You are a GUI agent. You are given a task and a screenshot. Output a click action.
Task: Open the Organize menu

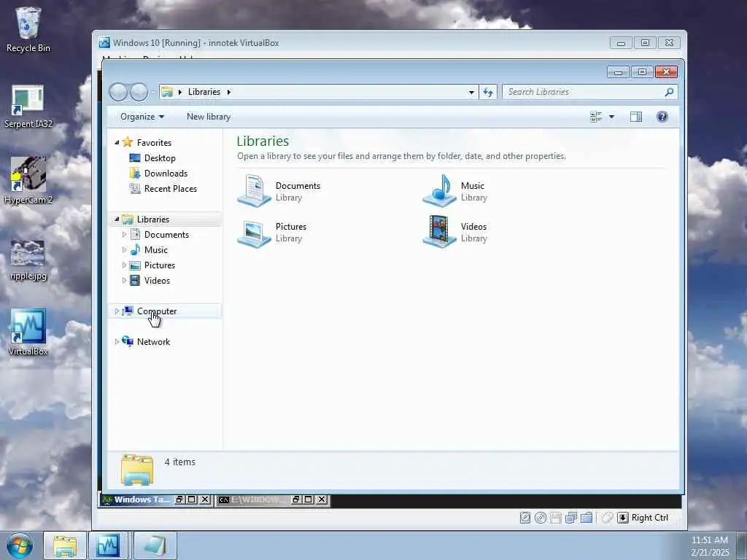(142, 117)
